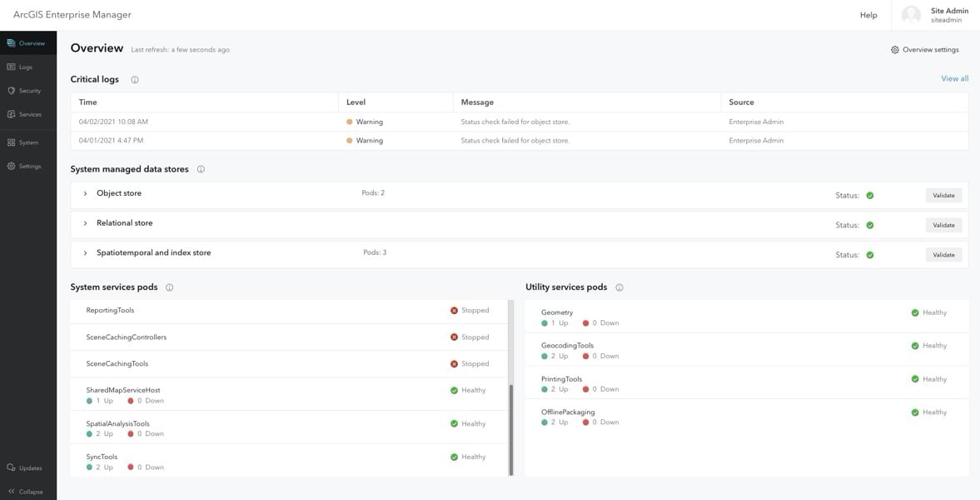This screenshot has width=980, height=500.
Task: Click the info icon beside Critical logs
Action: (134, 80)
